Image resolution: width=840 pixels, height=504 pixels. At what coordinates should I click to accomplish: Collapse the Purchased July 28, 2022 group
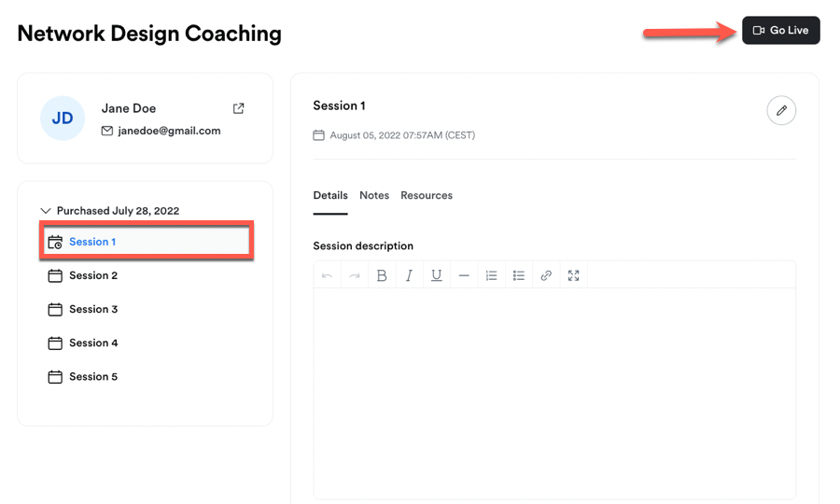[46, 211]
